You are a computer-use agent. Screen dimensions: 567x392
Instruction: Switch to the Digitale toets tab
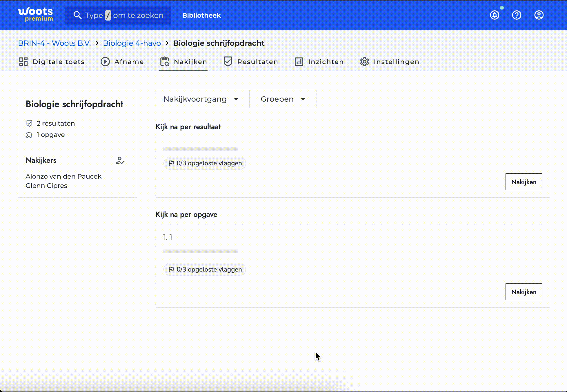pos(52,62)
